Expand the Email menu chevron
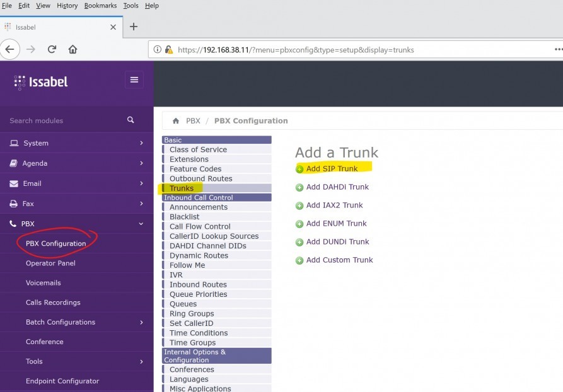The image size is (563, 392). point(141,183)
